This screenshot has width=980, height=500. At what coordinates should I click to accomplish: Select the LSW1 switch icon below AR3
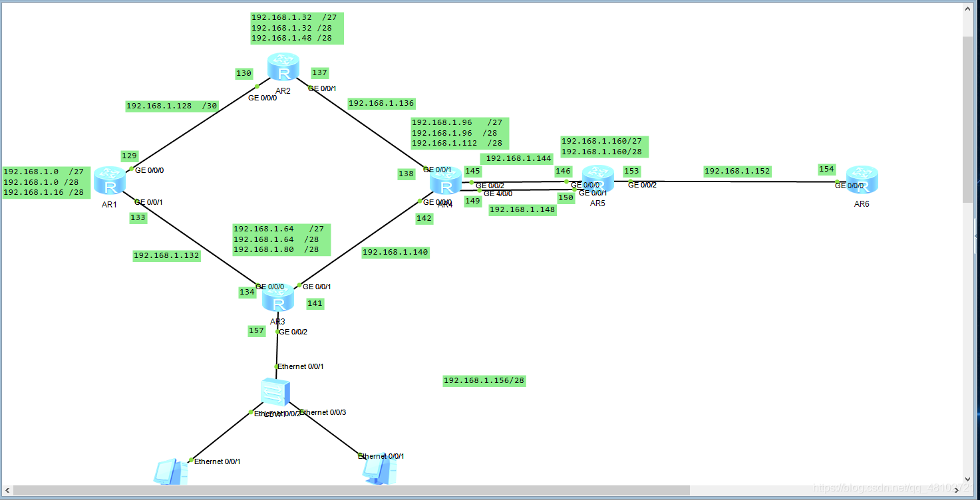point(275,392)
